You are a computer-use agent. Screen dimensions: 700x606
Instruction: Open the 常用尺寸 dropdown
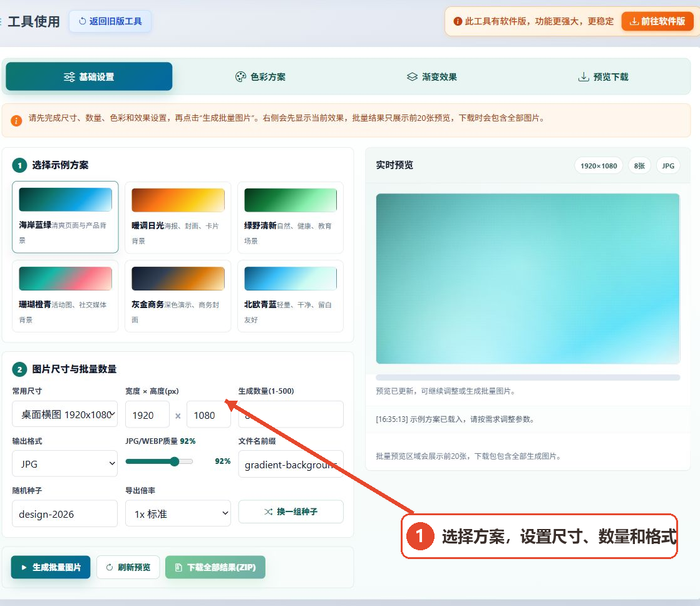pos(64,414)
